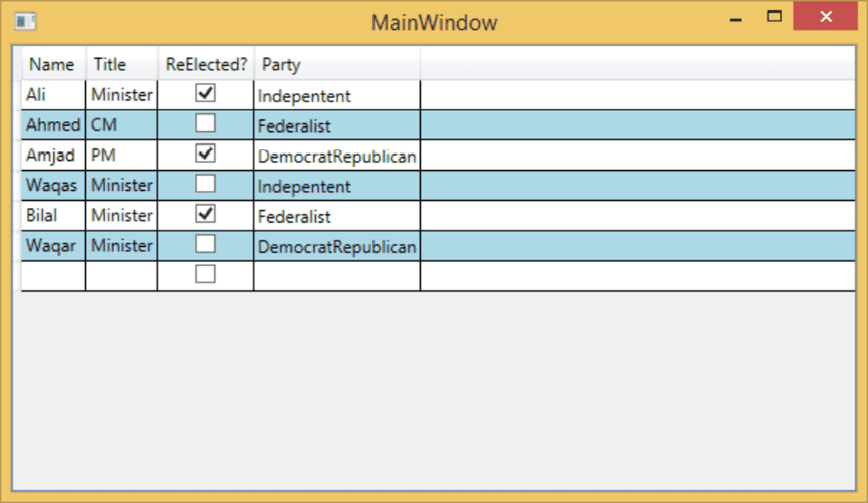Open Party dropdown cell for Waqas
Image resolution: width=868 pixels, height=503 pixels.
337,186
